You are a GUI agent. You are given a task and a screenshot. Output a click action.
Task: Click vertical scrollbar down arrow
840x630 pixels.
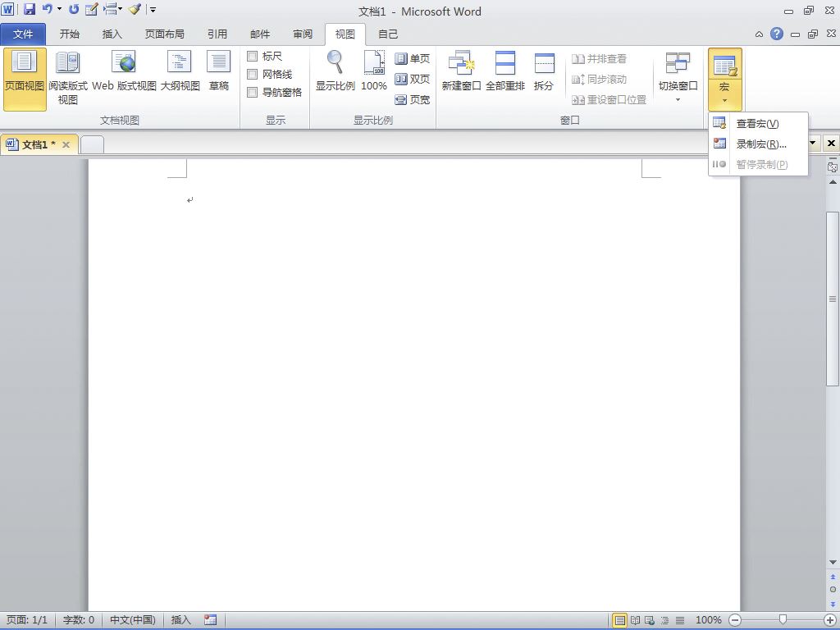[833, 563]
